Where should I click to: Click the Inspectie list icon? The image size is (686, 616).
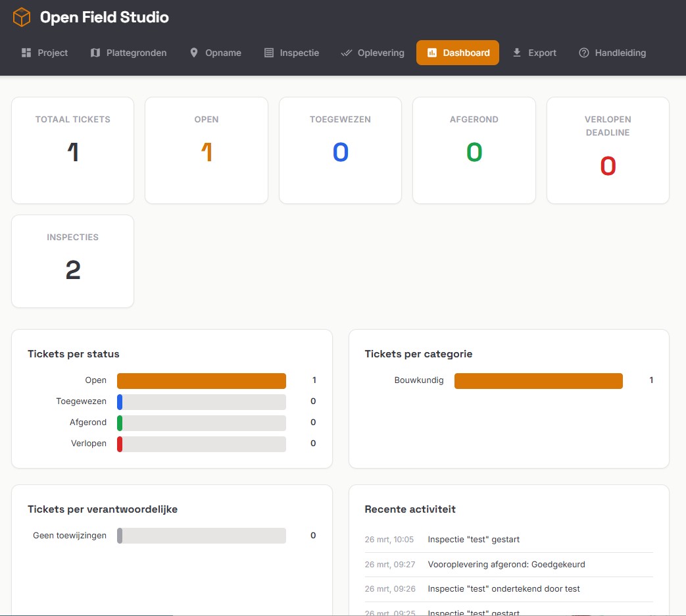click(268, 53)
